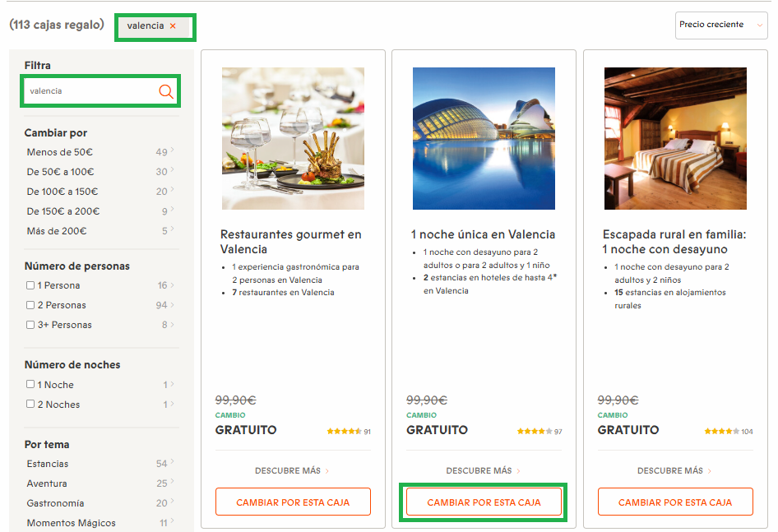Screen dimensions: 778x532
Task: Filter by De 50€ a 100€
Action: 60,172
